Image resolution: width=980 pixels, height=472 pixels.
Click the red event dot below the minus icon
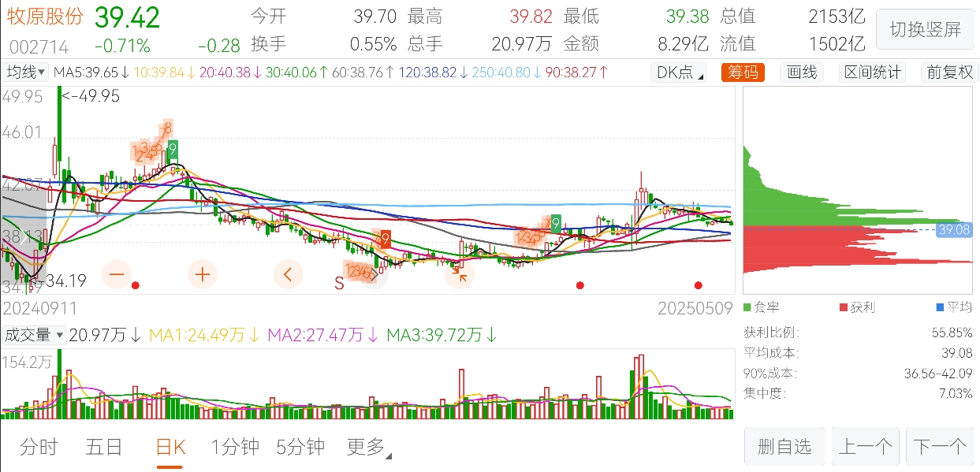tap(136, 285)
